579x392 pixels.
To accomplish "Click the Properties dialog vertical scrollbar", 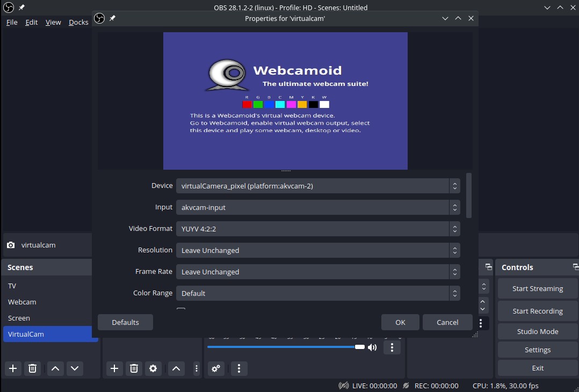I will click(469, 195).
